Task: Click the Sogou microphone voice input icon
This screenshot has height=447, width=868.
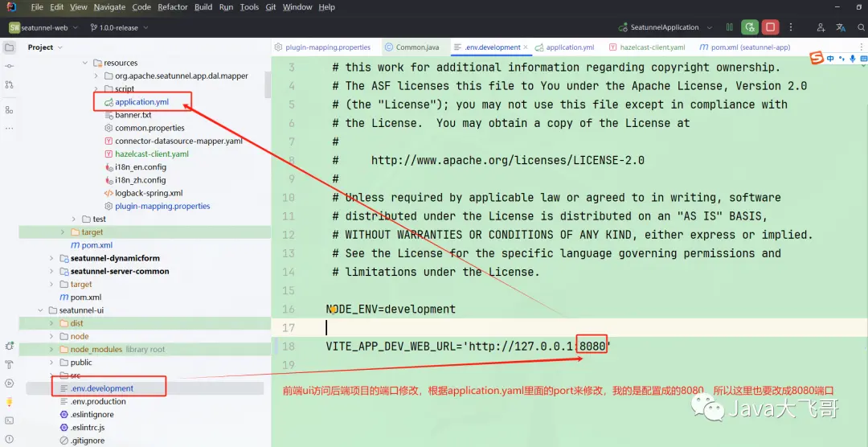Action: click(853, 58)
